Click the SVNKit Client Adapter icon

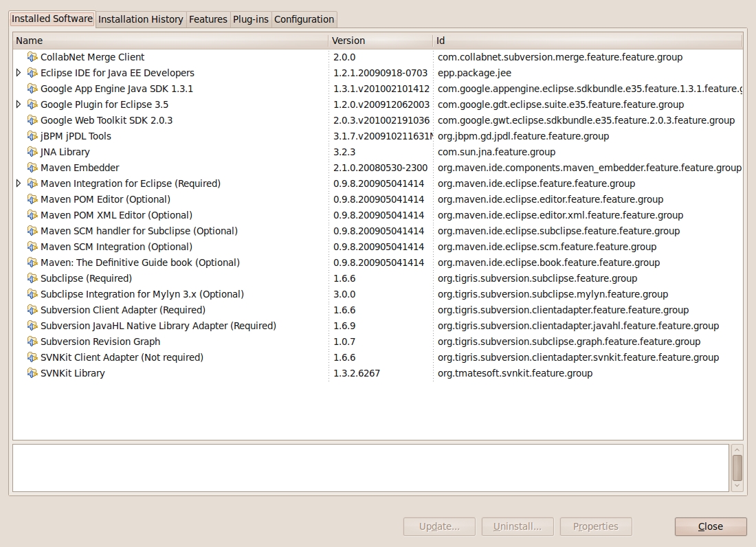tap(32, 357)
